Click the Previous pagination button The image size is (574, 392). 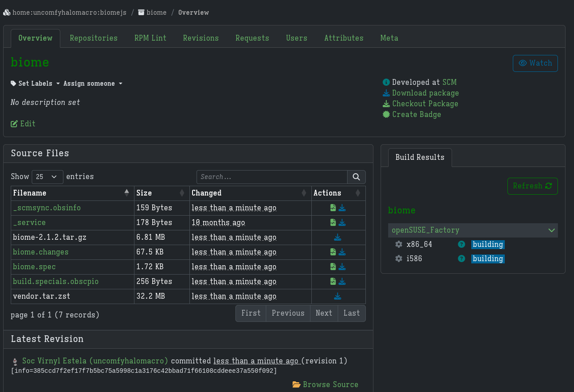[x=288, y=313]
